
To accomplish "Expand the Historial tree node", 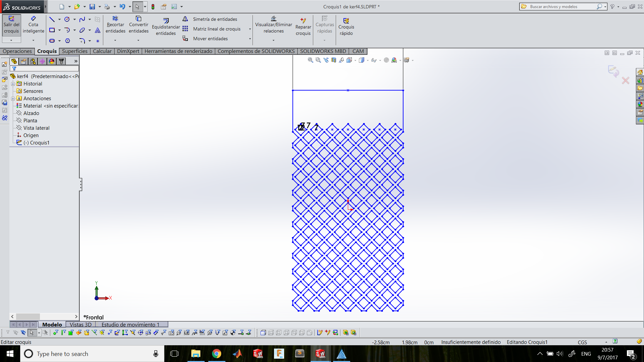I will [x=13, y=84].
